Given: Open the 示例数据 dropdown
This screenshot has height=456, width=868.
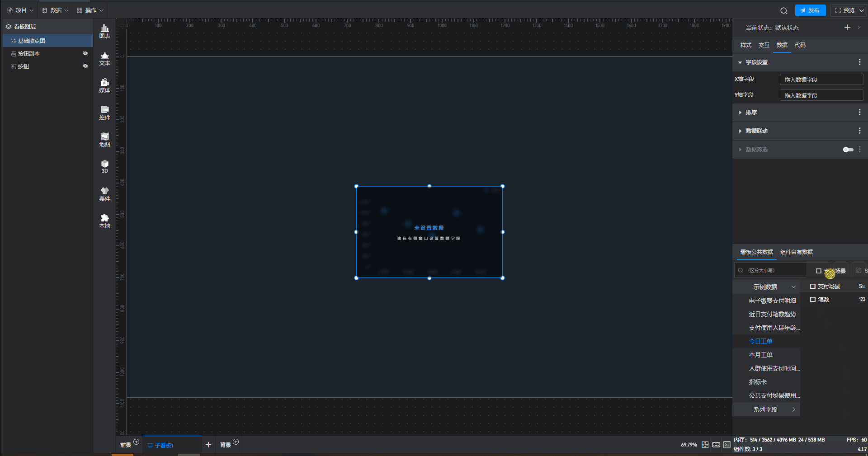Looking at the screenshot, I should coord(773,287).
